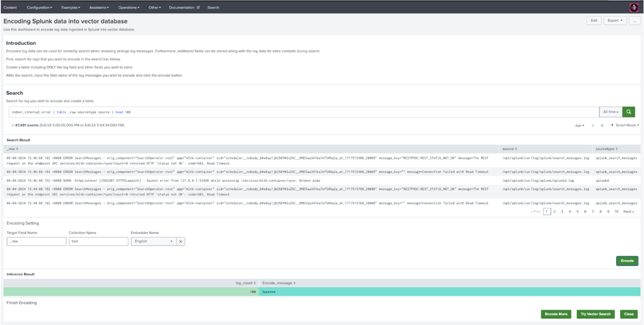Screen dimensions: 644x325
Task: Open Operations menu
Action: coord(129,8)
